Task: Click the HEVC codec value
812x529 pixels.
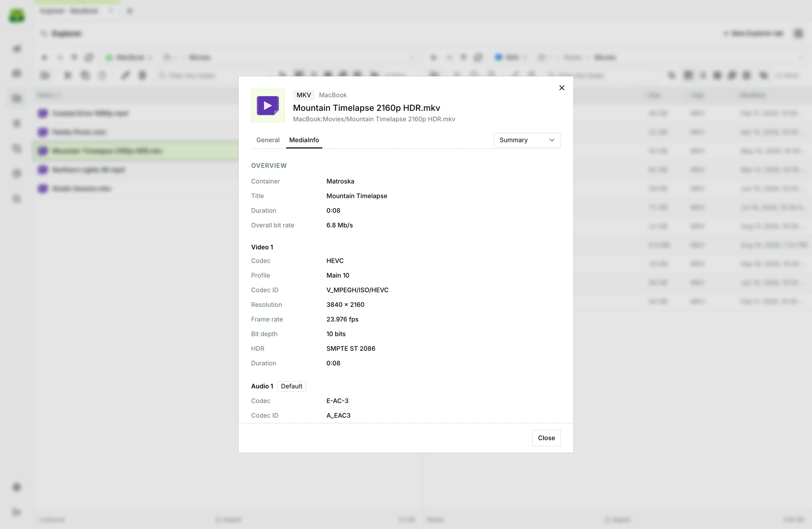Action: coord(335,261)
